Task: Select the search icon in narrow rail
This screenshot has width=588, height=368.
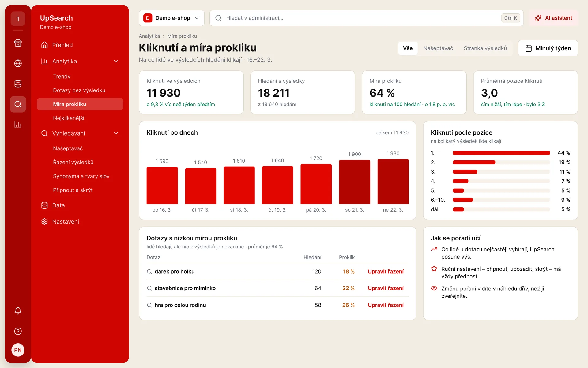Action: pos(18,104)
